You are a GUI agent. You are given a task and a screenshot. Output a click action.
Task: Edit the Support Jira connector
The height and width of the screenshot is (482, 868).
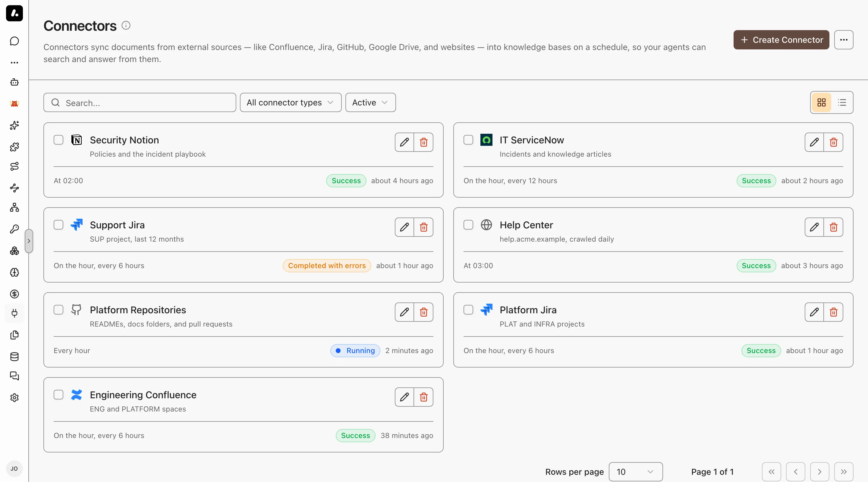coord(404,227)
